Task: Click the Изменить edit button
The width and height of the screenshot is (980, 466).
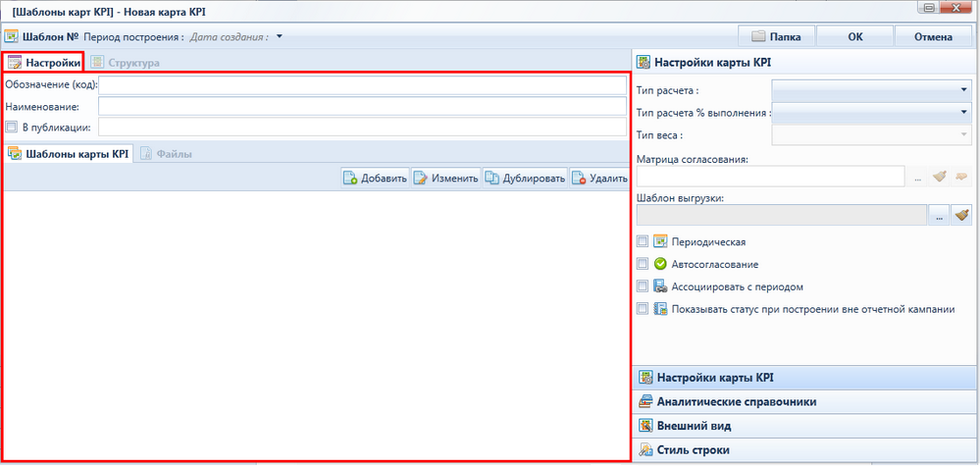Action: tap(445, 179)
